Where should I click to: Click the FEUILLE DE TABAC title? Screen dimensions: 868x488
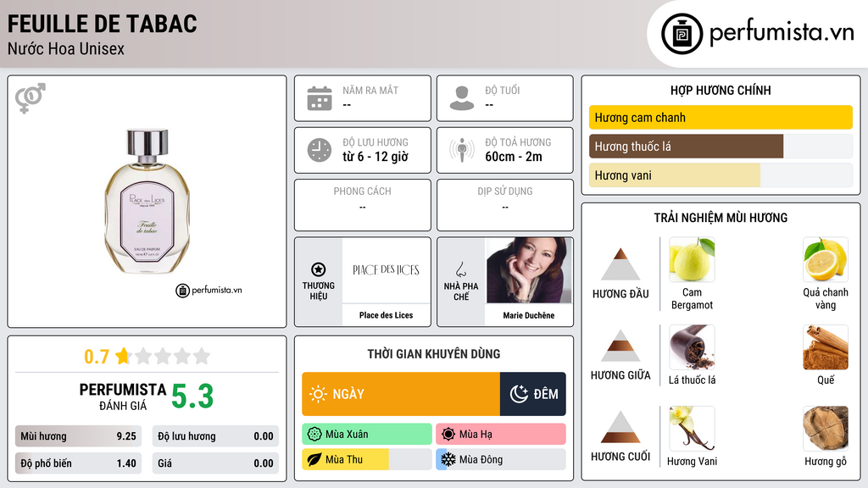[x=103, y=24]
